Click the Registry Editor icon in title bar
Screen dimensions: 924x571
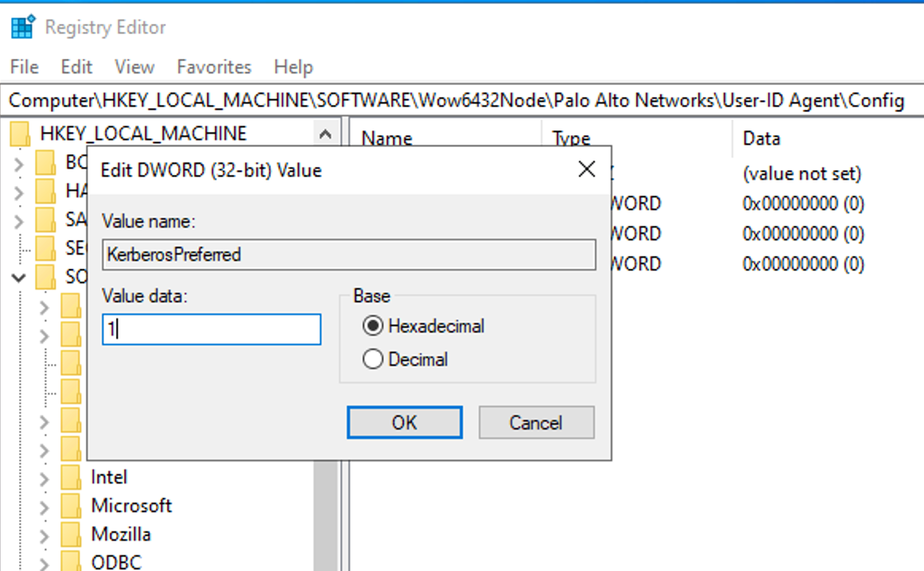click(22, 25)
